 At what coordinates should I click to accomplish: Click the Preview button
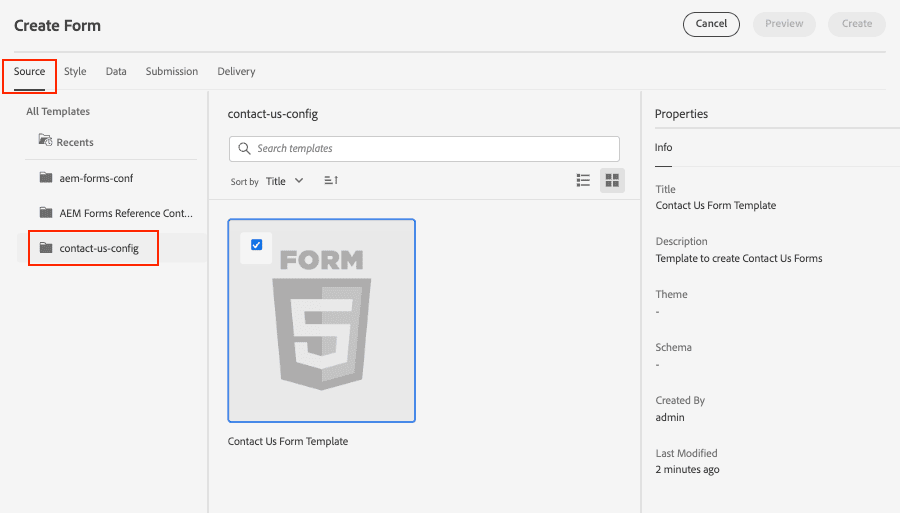(784, 24)
